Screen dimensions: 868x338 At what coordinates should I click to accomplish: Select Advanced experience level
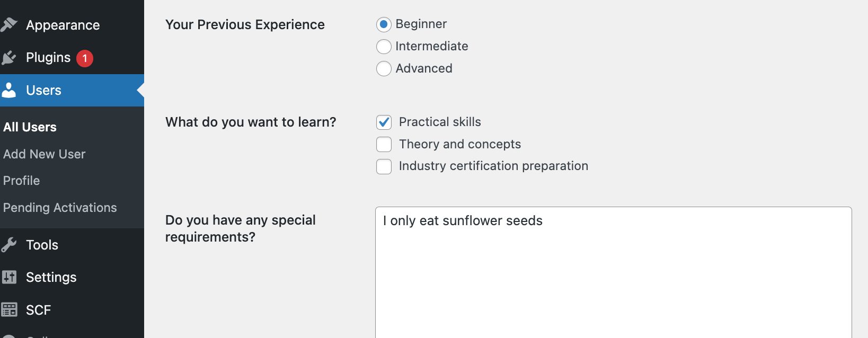[384, 69]
